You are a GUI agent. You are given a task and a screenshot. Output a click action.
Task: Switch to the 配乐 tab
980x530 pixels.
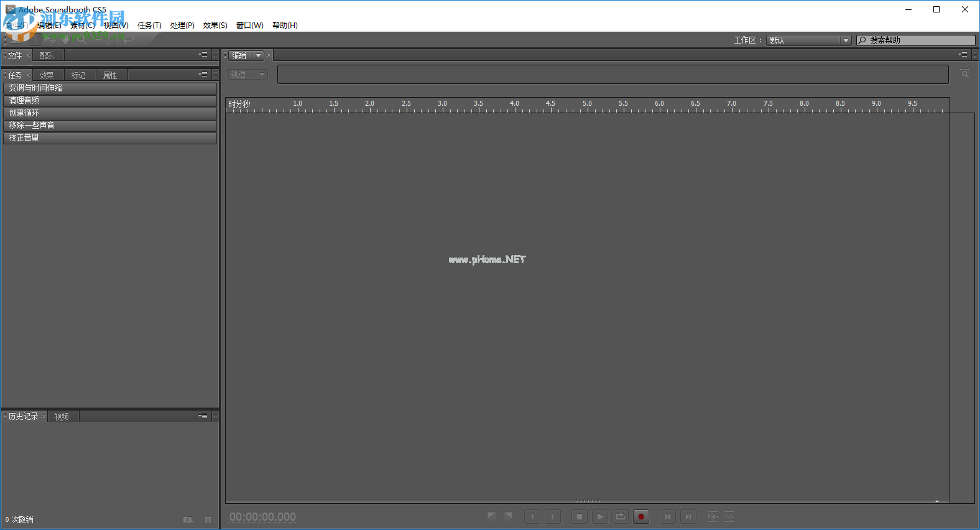47,56
